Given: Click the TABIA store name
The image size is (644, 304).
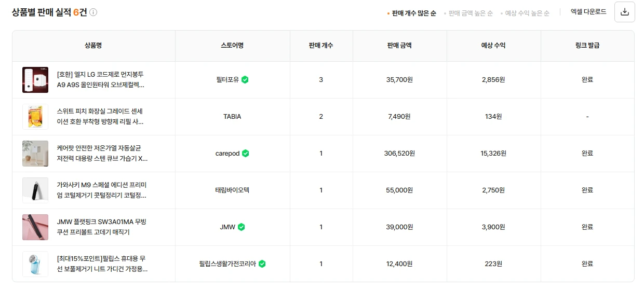Looking at the screenshot, I should tap(232, 117).
